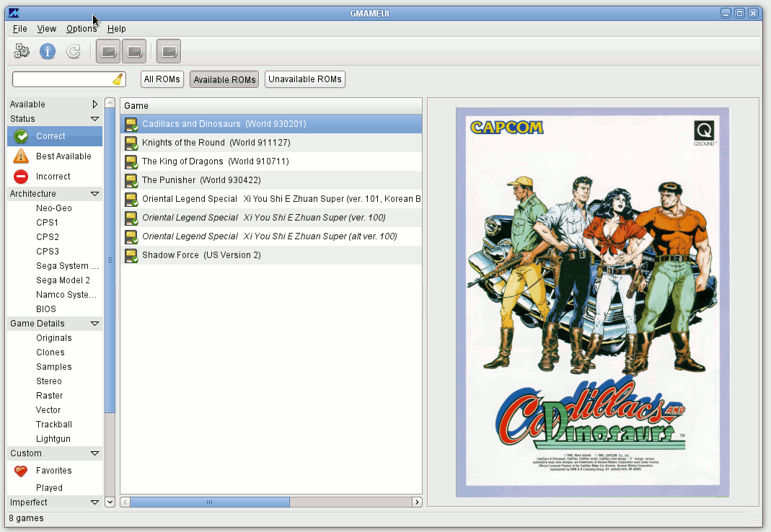Open the Help menu

pos(117,29)
